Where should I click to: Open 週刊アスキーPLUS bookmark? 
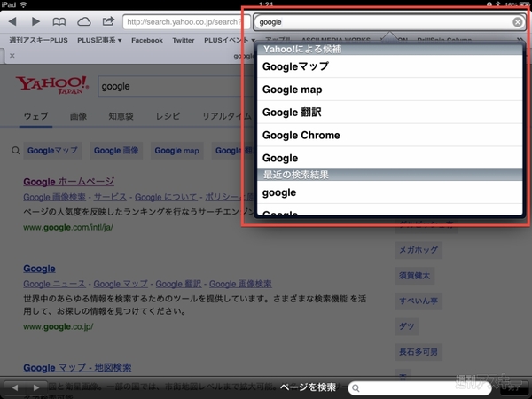tap(38, 40)
